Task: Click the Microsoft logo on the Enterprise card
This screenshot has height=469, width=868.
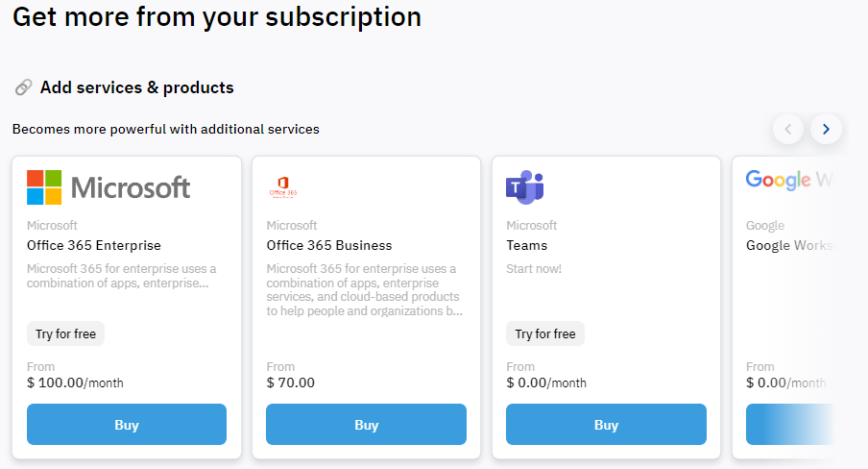Action: coord(108,187)
